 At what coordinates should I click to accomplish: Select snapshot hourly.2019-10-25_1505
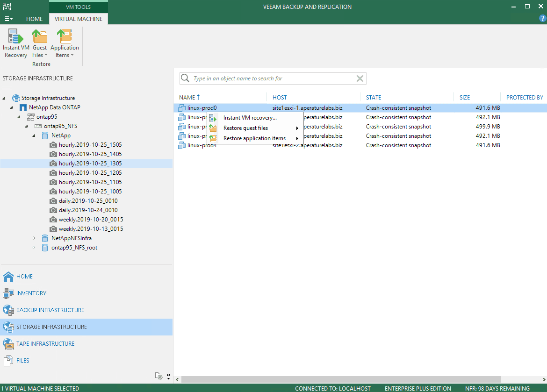click(x=90, y=145)
